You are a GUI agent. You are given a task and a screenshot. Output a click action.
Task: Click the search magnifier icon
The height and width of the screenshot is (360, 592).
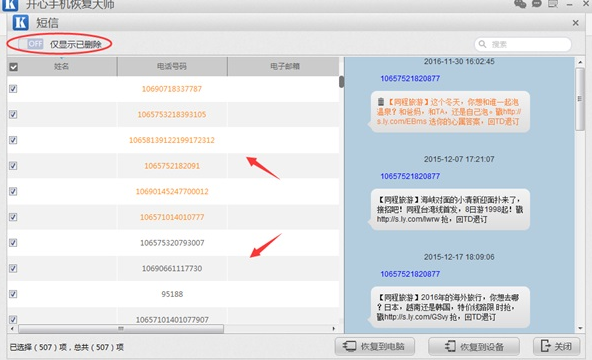[x=483, y=44]
